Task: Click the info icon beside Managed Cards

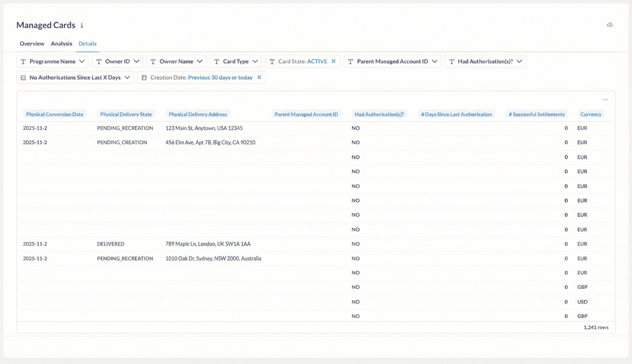Action: 82,25
